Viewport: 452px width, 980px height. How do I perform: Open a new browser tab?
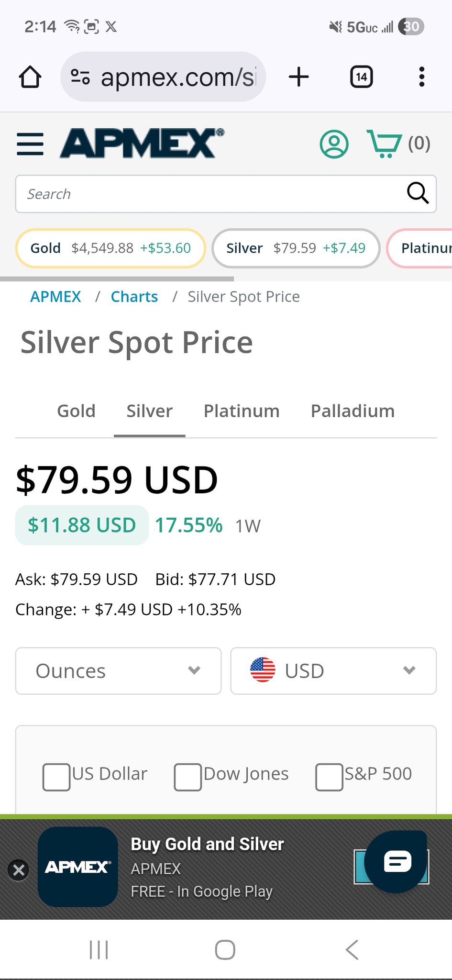tap(299, 77)
